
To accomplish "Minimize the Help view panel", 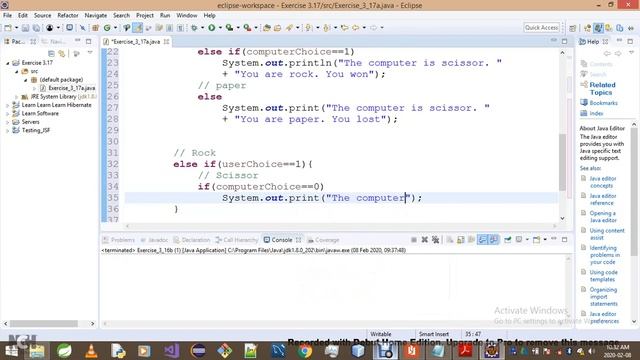I will click(619, 41).
